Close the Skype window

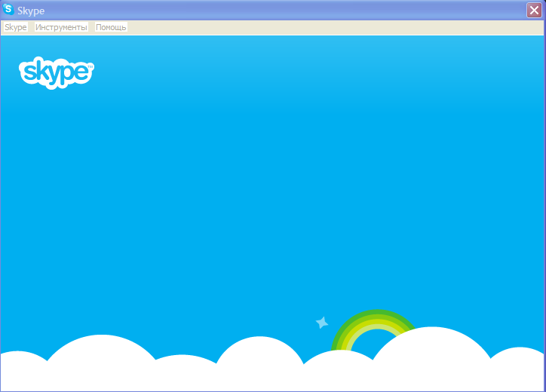(x=534, y=10)
